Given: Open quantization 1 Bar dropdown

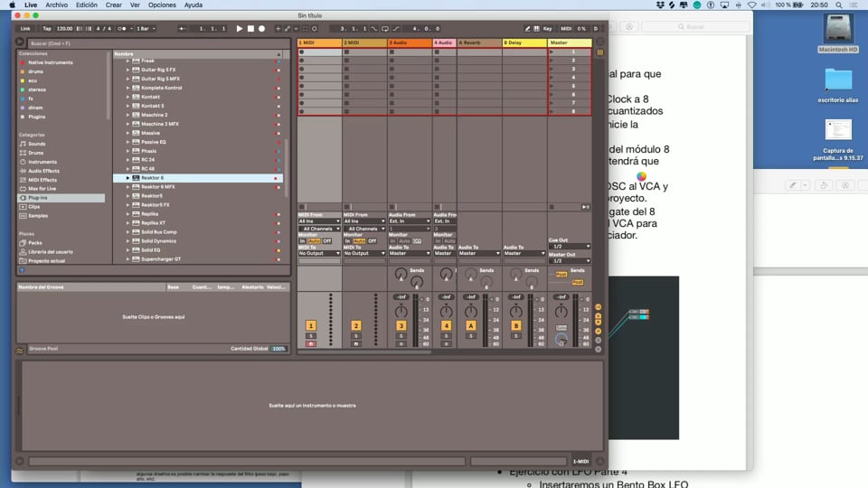Looking at the screenshot, I should 146,28.
